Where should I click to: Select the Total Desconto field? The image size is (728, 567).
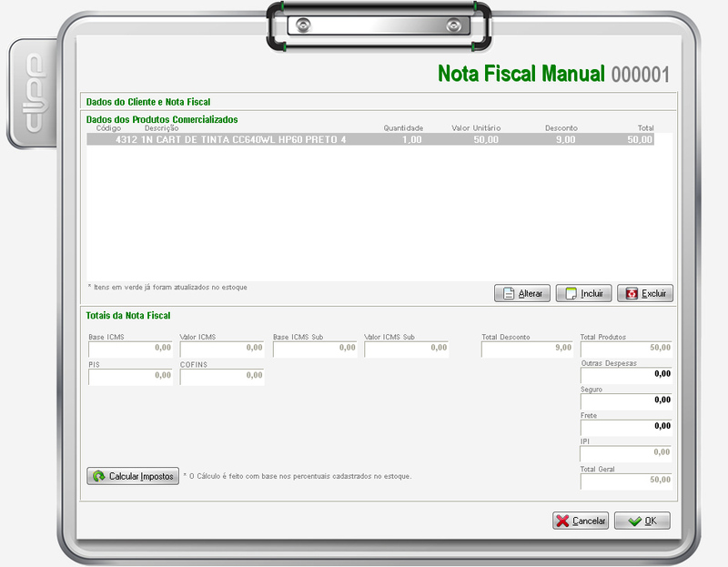pos(527,348)
